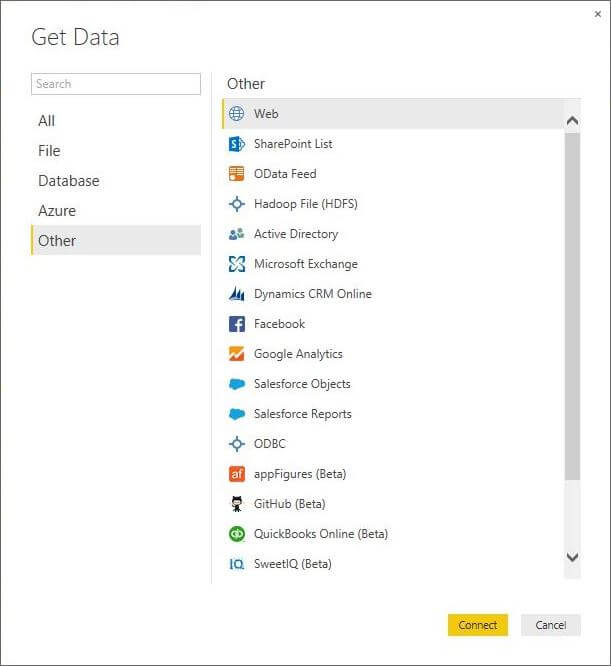Image resolution: width=611 pixels, height=666 pixels.
Task: Select the 'ODBC' text
Action: (269, 444)
